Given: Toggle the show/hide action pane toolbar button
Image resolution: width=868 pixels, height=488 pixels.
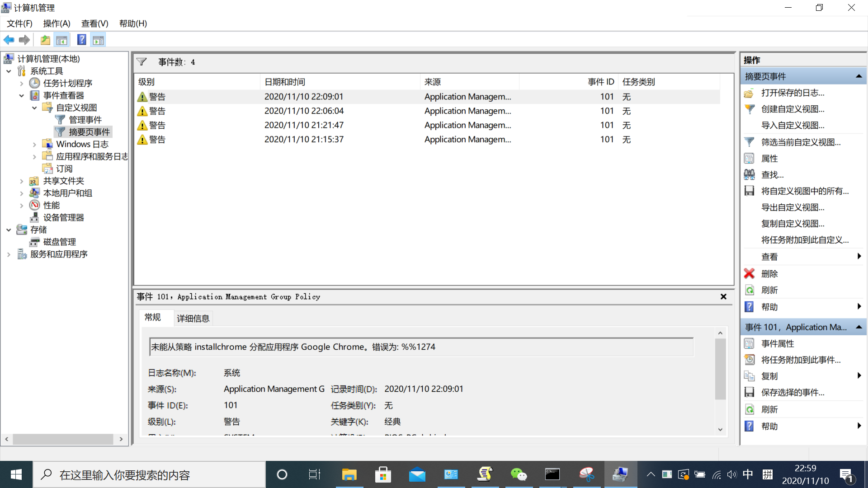Looking at the screenshot, I should [x=98, y=40].
